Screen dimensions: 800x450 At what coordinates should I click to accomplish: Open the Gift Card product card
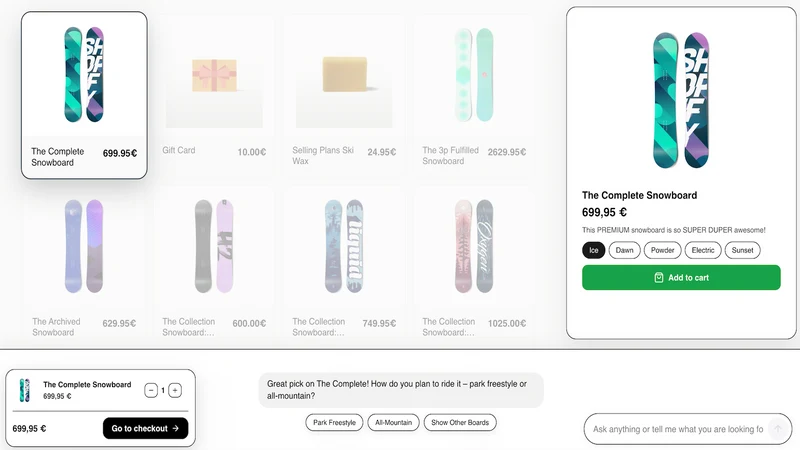click(214, 95)
